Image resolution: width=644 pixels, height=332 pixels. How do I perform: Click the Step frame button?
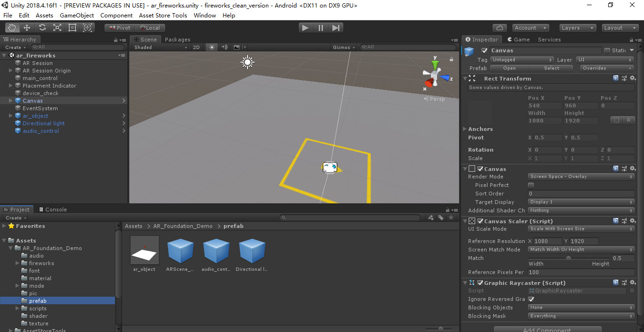[x=336, y=28]
